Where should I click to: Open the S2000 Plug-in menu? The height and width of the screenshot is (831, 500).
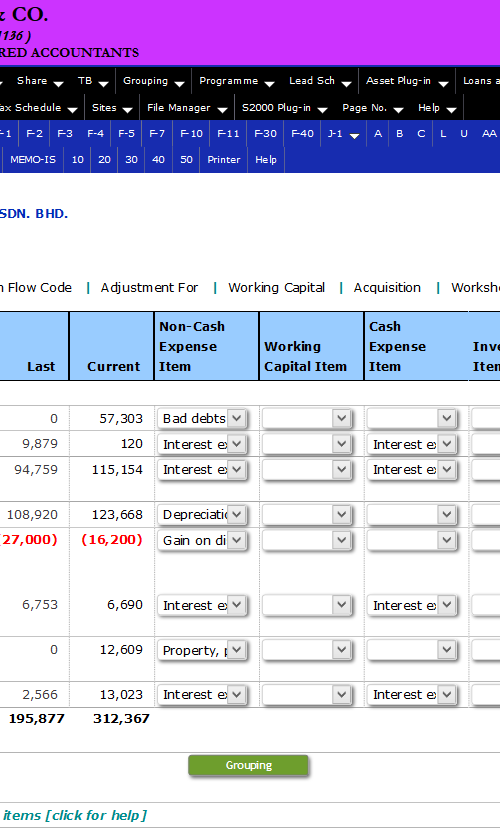(x=284, y=108)
